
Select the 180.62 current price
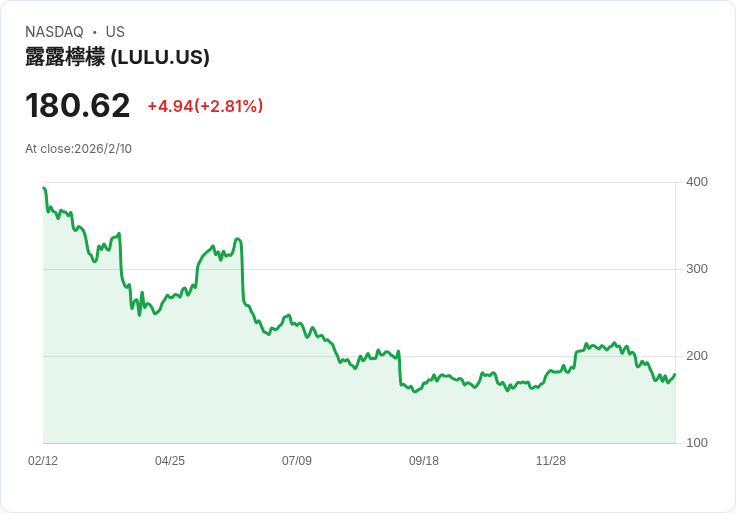tap(77, 106)
